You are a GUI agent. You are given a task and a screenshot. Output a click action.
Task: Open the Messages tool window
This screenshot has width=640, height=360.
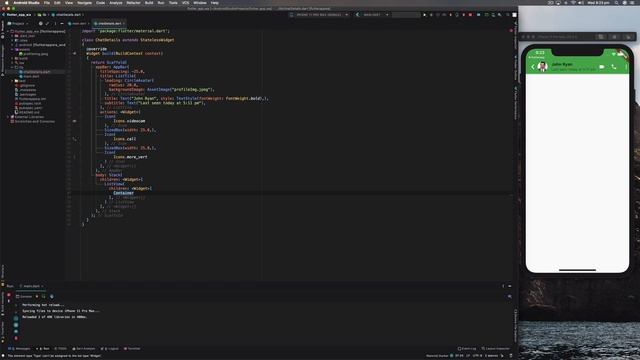tap(20, 349)
